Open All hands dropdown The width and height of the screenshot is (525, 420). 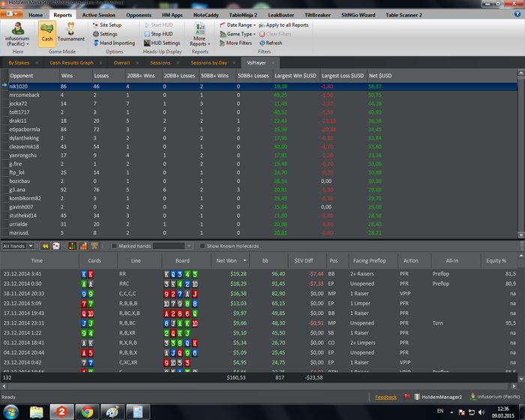18,246
